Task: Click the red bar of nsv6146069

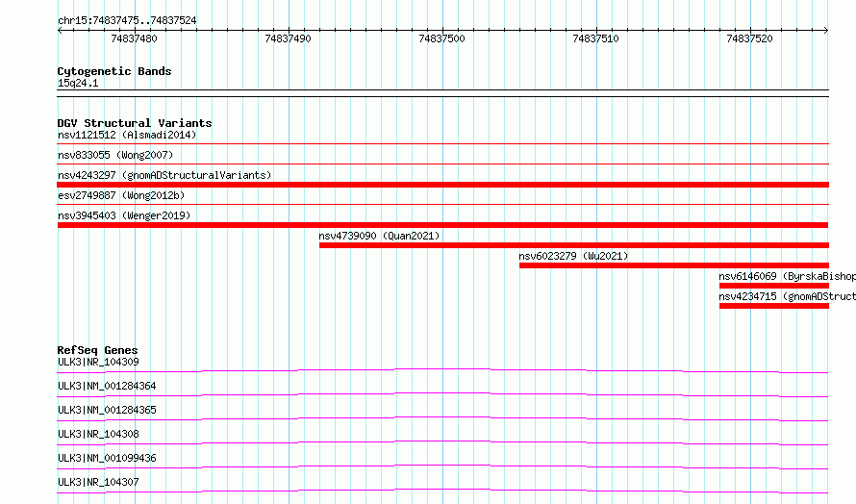Action: [x=774, y=286]
